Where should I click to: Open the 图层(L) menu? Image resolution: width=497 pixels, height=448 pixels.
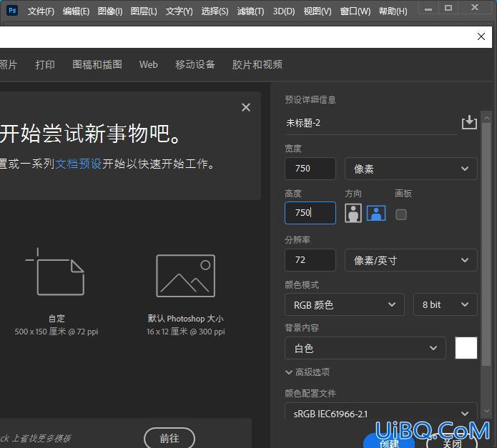(144, 11)
